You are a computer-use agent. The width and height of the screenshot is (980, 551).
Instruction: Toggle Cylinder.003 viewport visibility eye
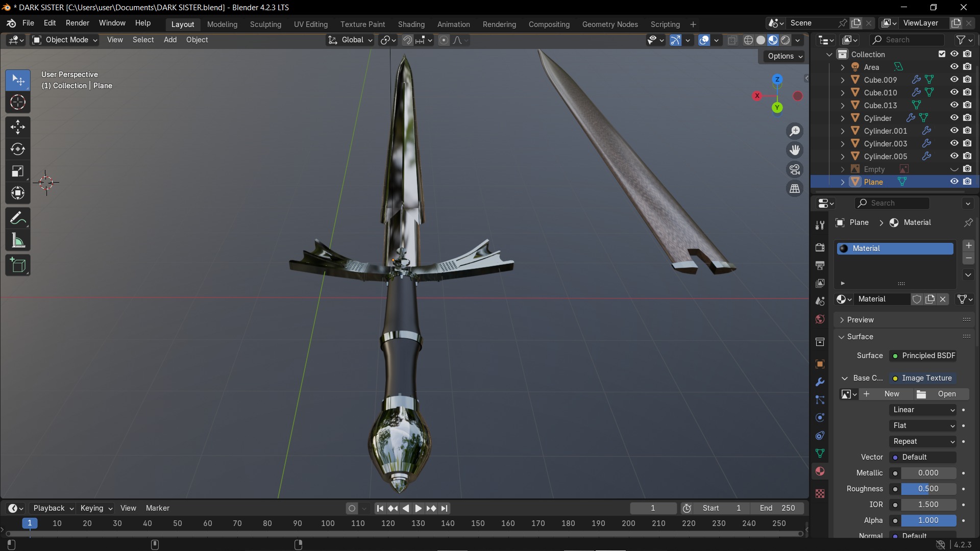[x=954, y=143]
